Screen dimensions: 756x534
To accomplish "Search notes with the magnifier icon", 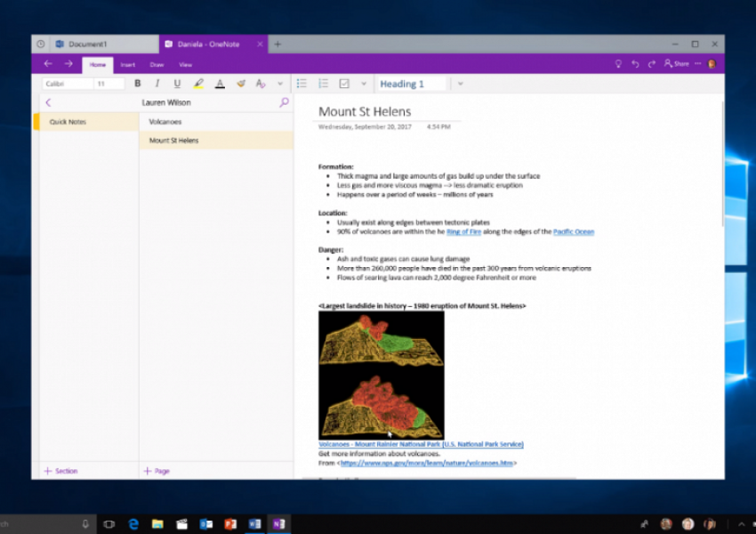I will click(x=285, y=102).
